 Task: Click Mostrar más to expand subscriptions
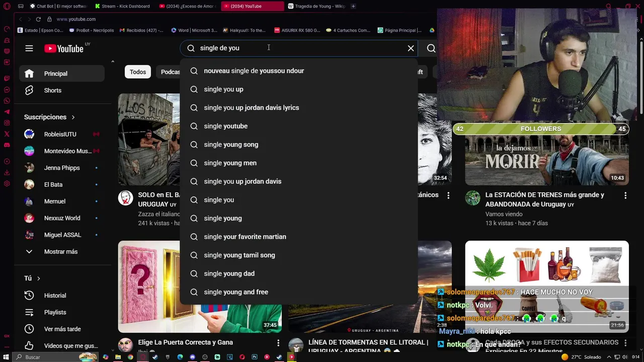[62, 251]
